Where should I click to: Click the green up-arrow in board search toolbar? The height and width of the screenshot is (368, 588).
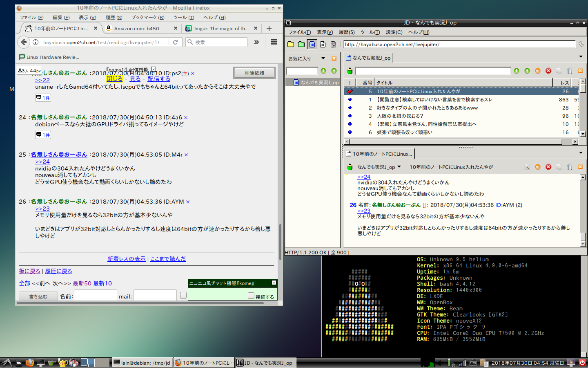click(x=527, y=71)
